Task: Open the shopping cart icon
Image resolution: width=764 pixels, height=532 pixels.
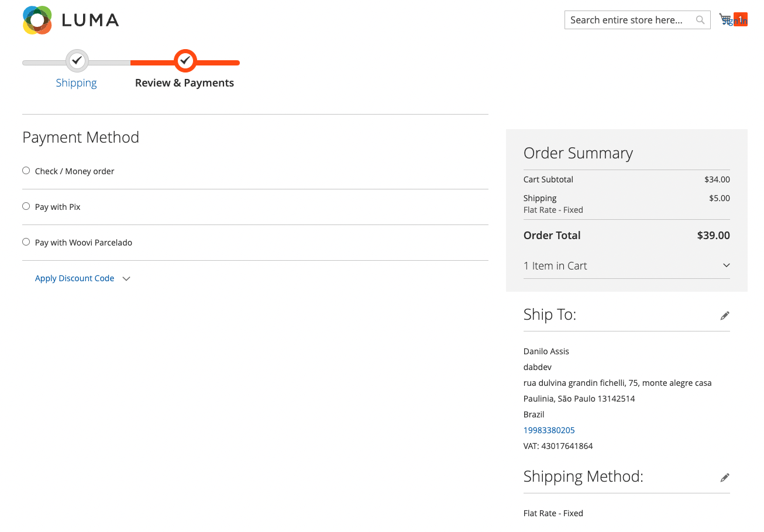Action: (725, 20)
